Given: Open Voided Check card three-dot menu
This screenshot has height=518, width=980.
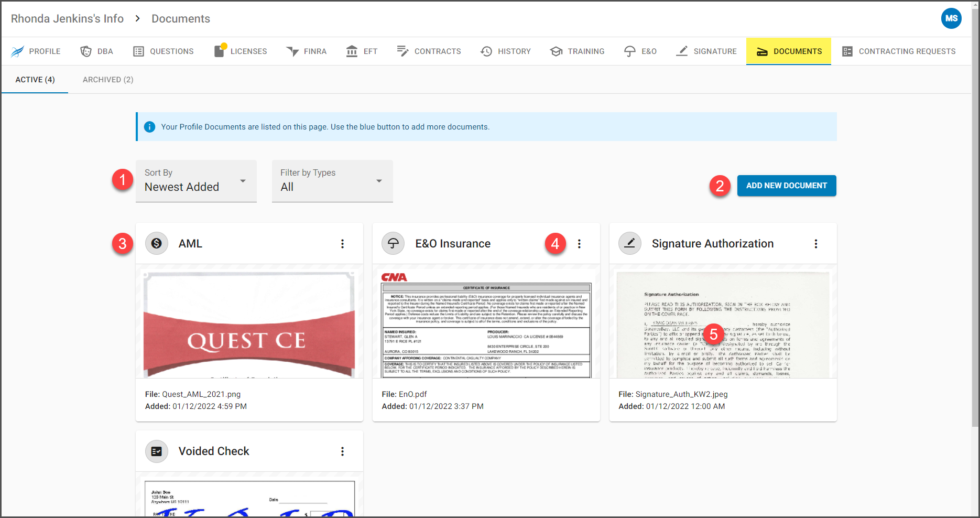Looking at the screenshot, I should [x=342, y=451].
